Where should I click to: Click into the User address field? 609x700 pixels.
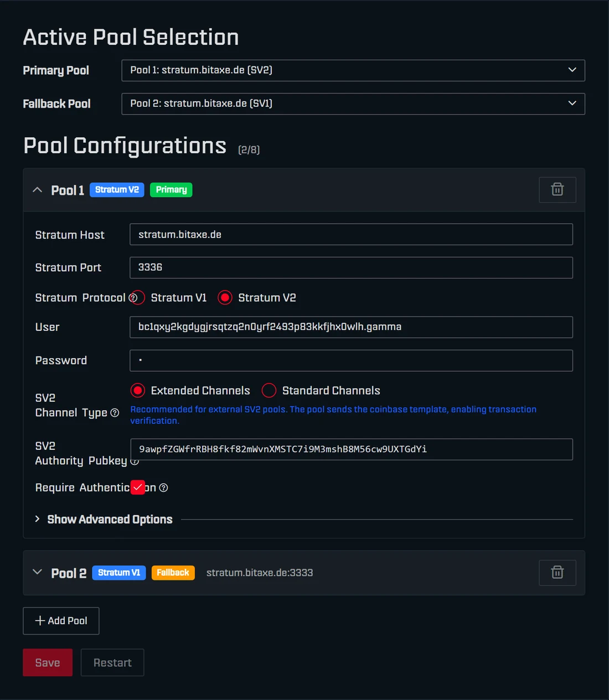coord(351,327)
